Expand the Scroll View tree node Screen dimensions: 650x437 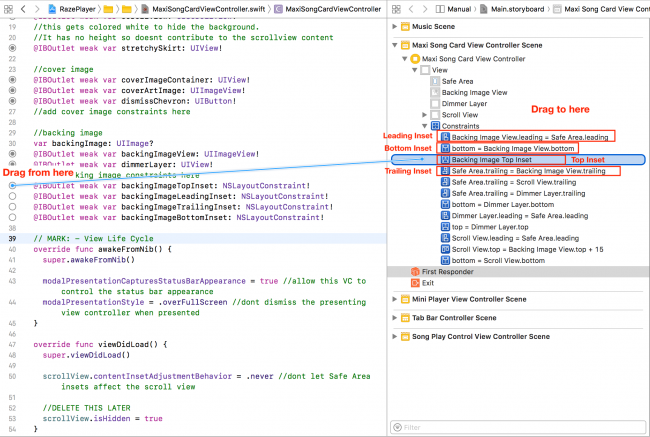pos(424,114)
